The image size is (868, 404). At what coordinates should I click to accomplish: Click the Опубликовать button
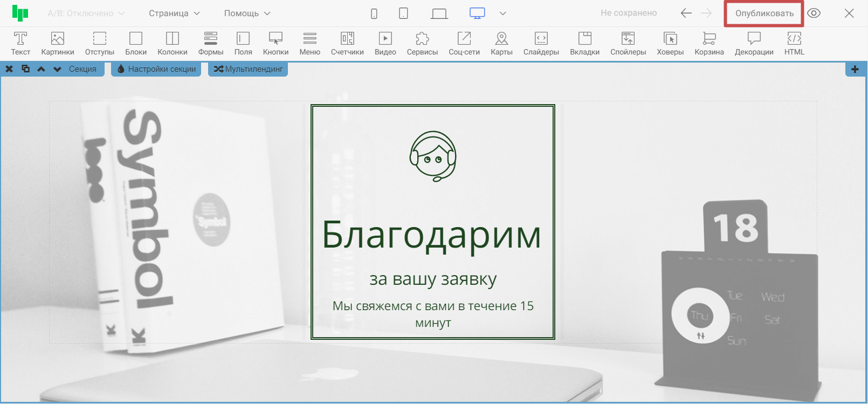(764, 13)
